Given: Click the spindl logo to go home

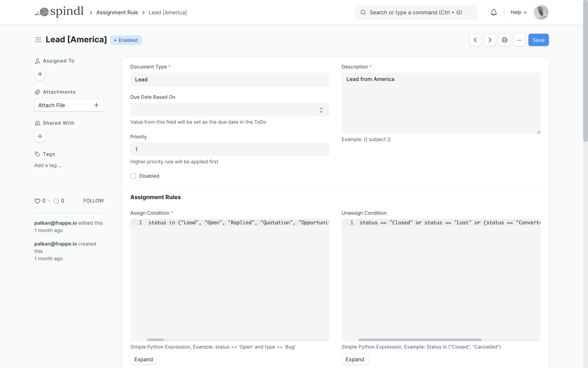Looking at the screenshot, I should (59, 12).
